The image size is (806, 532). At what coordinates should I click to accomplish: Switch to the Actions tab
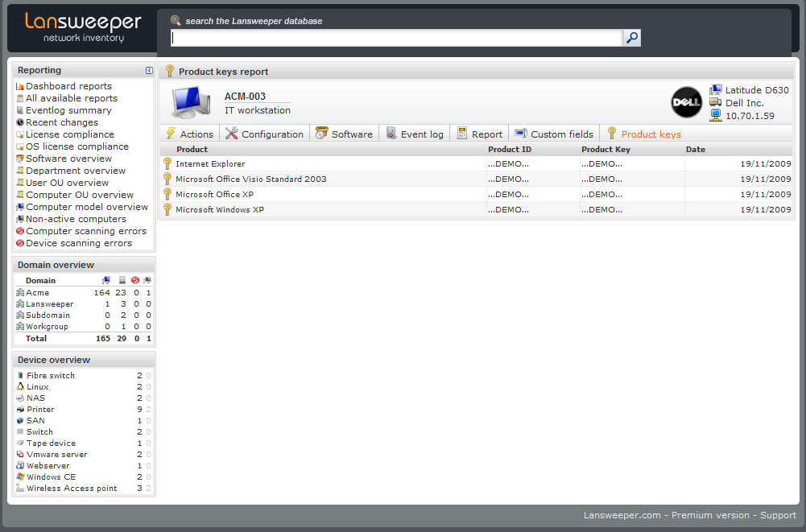pyautogui.click(x=190, y=134)
